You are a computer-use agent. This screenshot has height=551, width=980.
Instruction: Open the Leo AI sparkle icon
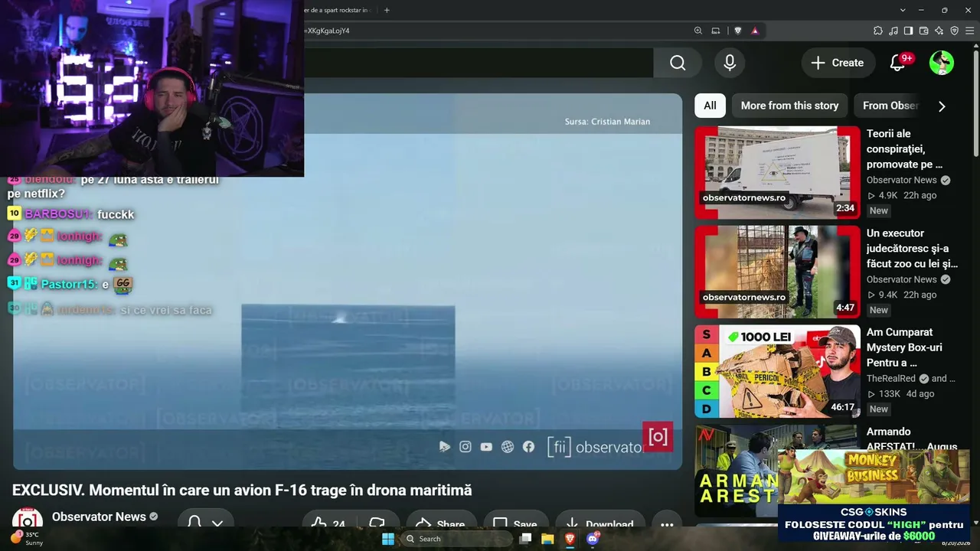939,31
